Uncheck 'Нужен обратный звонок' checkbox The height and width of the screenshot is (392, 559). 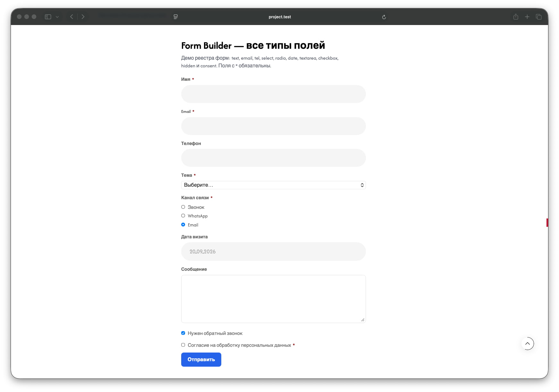(183, 333)
